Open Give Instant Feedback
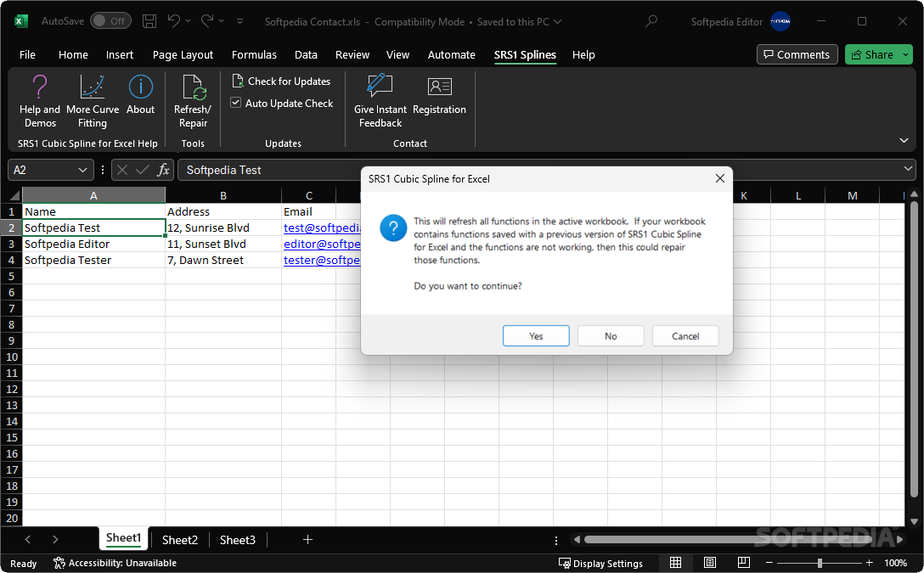This screenshot has height=573, width=924. (380, 101)
